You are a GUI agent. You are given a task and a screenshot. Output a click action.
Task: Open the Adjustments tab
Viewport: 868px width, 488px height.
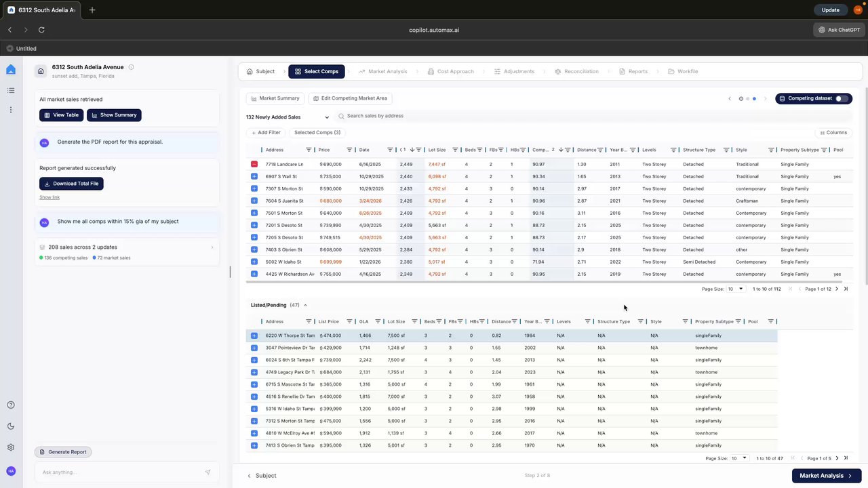[514, 71]
